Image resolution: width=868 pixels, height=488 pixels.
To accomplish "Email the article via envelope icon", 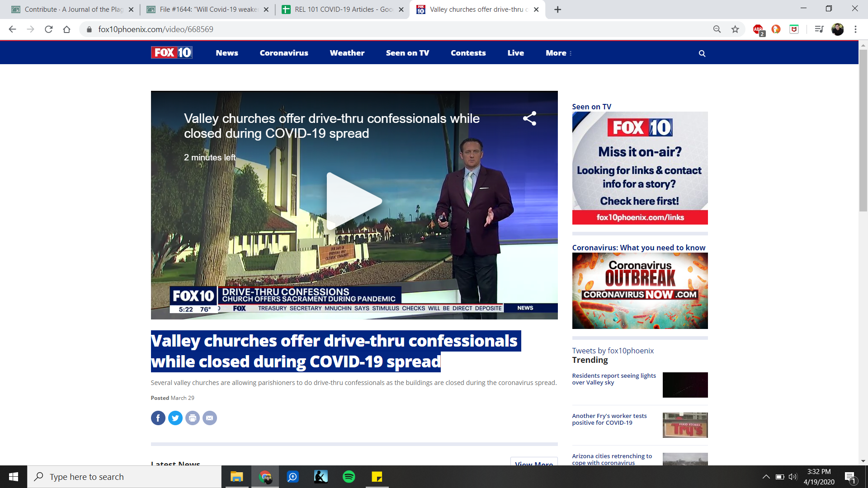I will coord(209,418).
